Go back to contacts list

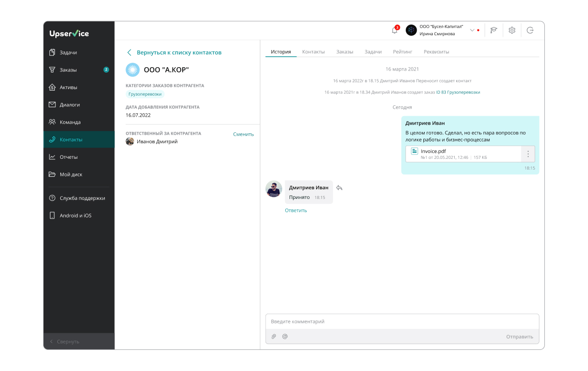[x=174, y=52]
